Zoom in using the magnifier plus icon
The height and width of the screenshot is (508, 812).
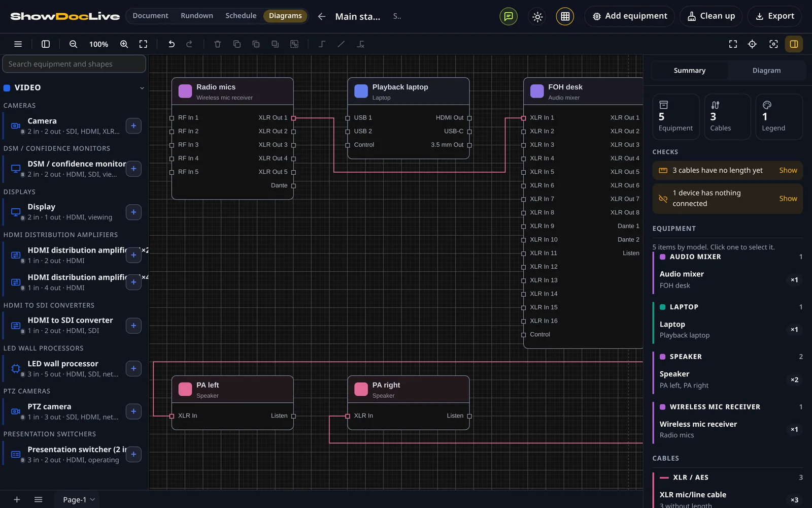pyautogui.click(x=124, y=44)
